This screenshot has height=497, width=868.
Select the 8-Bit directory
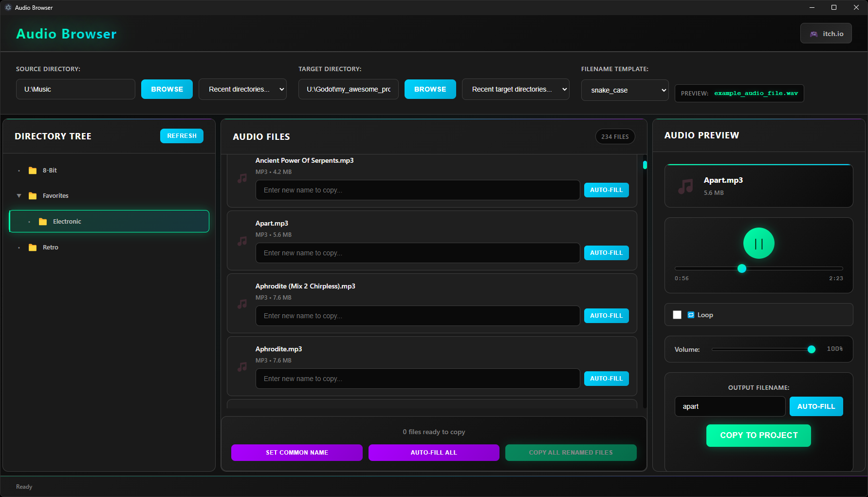tap(109, 171)
